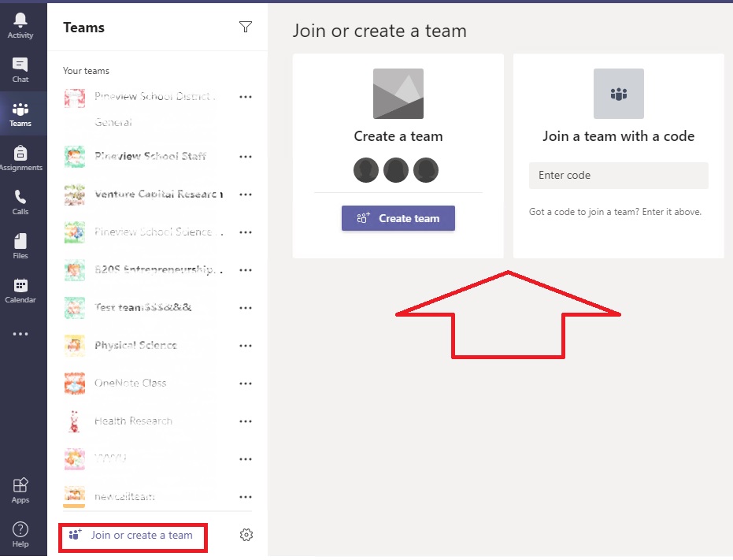Click the Your teams heading
The width and height of the screenshot is (733, 560).
[x=86, y=71]
